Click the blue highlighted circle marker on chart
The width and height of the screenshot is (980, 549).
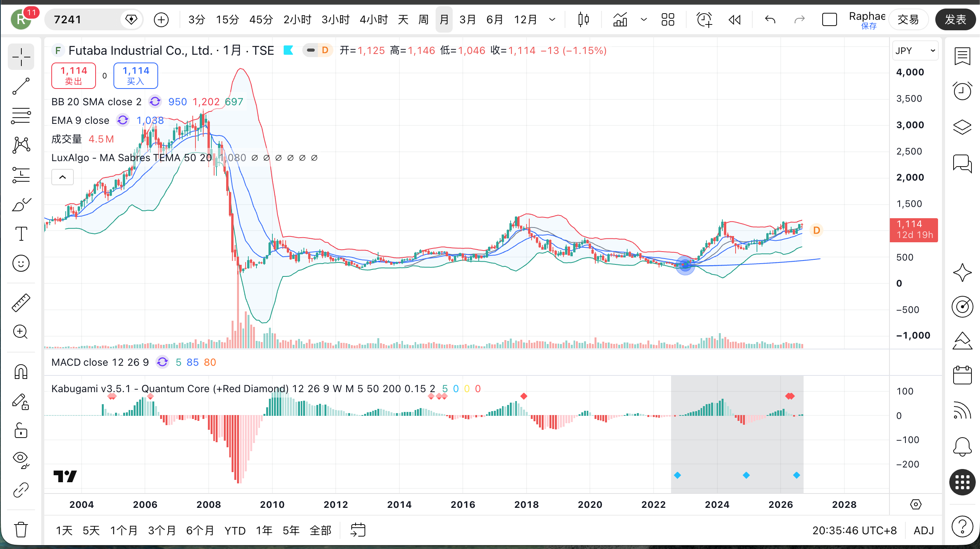click(685, 265)
